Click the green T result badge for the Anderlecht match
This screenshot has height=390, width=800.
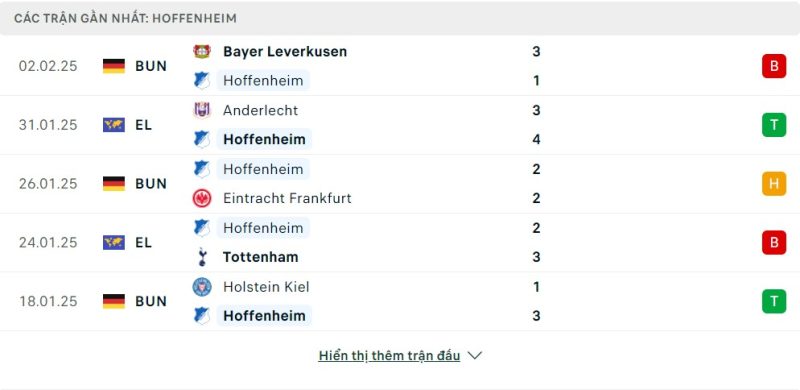[774, 125]
